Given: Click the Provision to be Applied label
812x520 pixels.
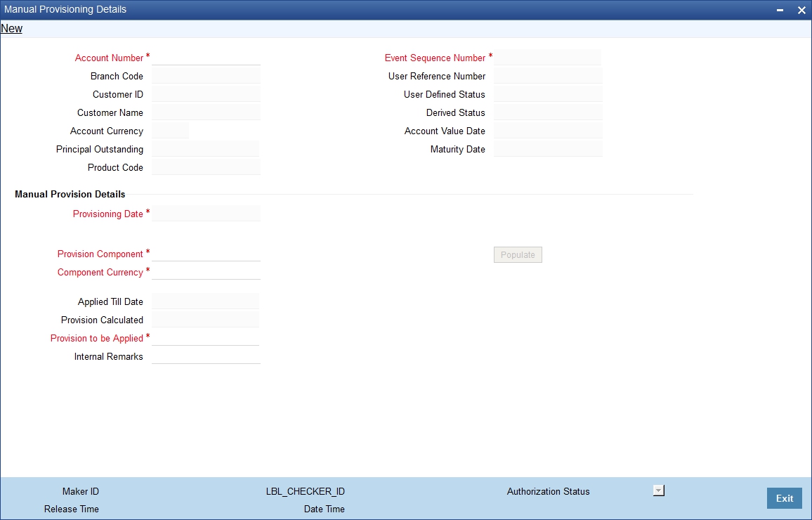Looking at the screenshot, I should tap(97, 338).
